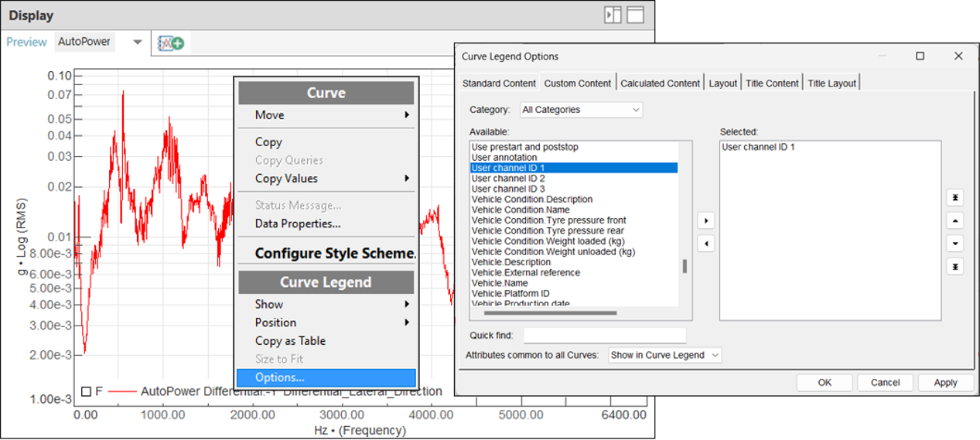The width and height of the screenshot is (980, 440).
Task: Add selected attribute with right arrow button
Action: click(704, 220)
